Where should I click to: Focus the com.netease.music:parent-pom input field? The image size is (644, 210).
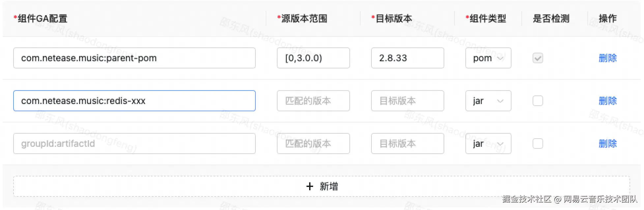coord(134,58)
